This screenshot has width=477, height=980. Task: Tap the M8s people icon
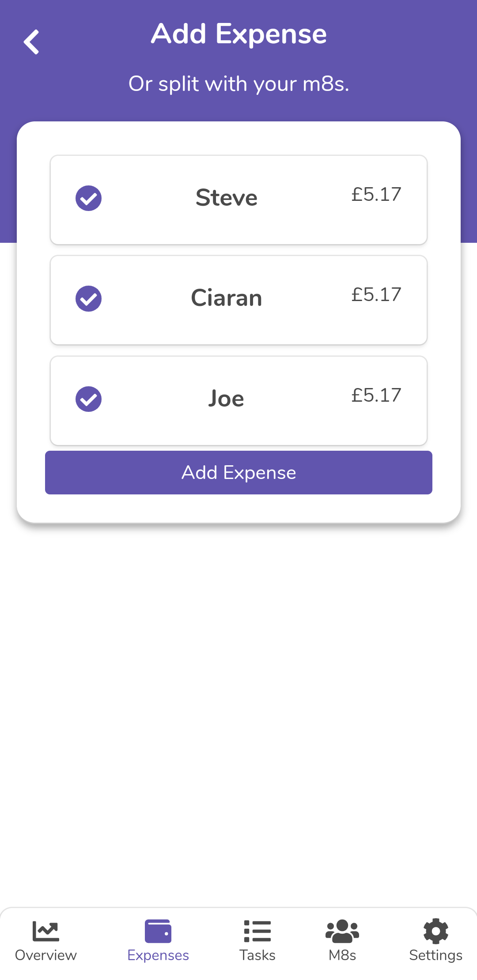click(342, 931)
